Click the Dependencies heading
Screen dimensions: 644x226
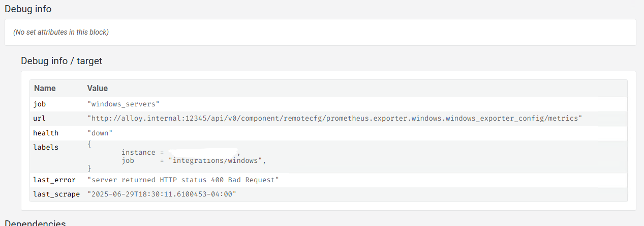(35, 223)
